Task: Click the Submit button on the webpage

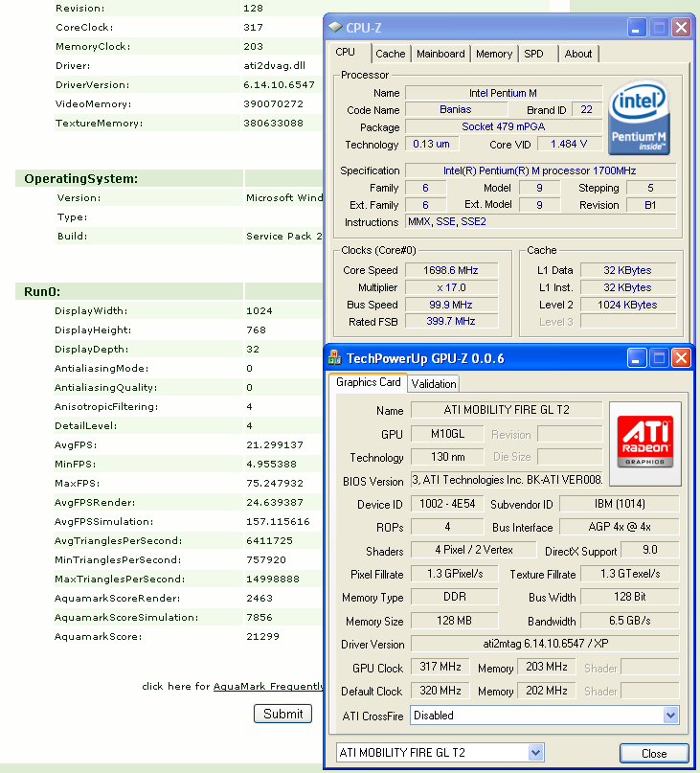Action: point(282,714)
